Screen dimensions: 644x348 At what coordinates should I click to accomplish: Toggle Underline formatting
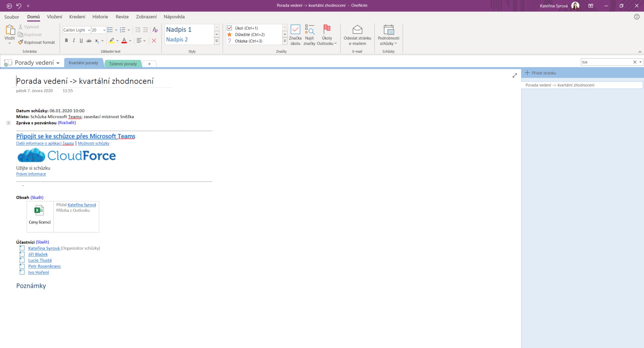click(81, 41)
